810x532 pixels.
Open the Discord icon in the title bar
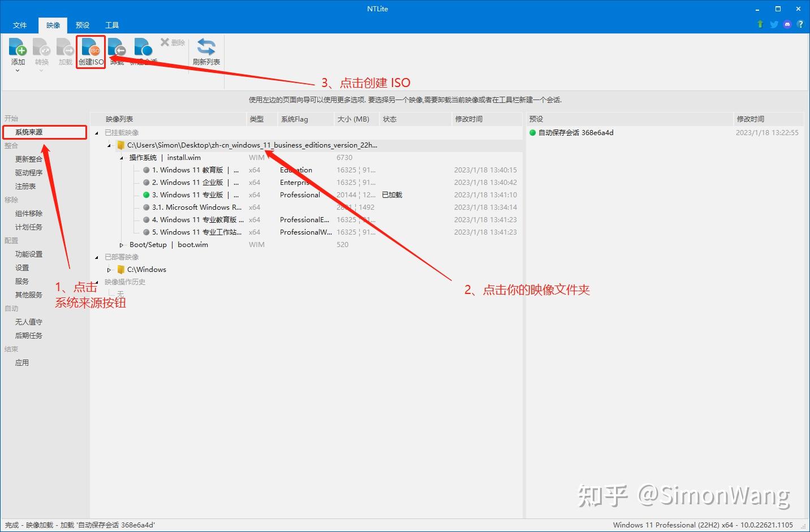(787, 24)
